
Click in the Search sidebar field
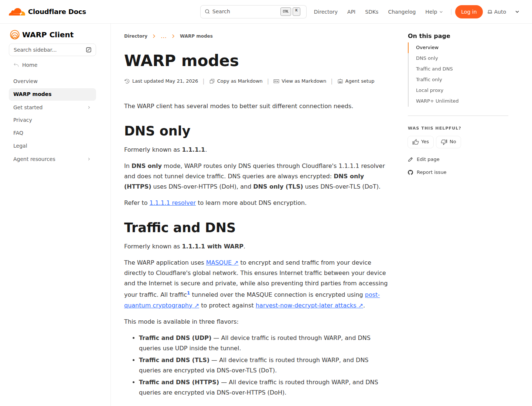pos(52,50)
